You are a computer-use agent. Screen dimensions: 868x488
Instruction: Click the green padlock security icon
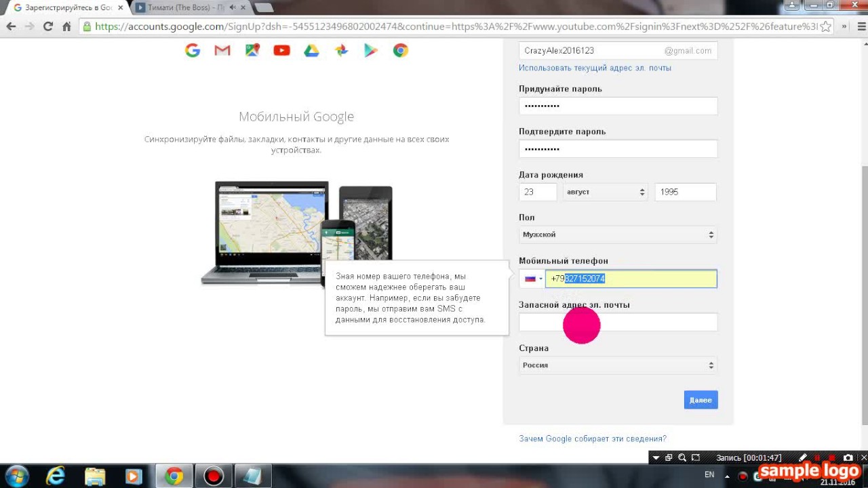pyautogui.click(x=87, y=26)
